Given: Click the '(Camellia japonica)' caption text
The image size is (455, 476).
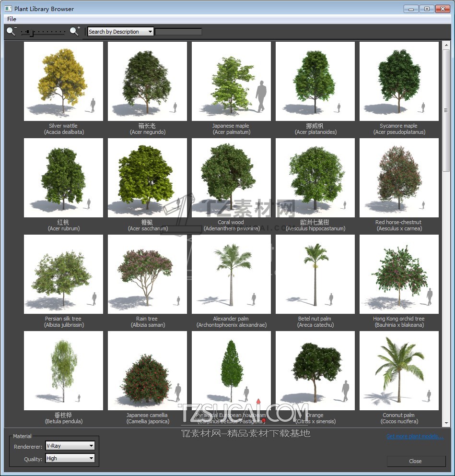Looking at the screenshot, I should click(148, 421).
